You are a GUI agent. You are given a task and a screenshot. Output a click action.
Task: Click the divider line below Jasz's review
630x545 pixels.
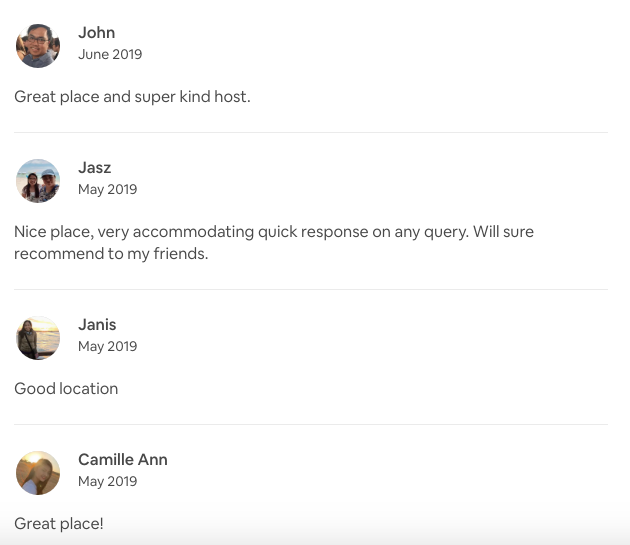(x=310, y=290)
